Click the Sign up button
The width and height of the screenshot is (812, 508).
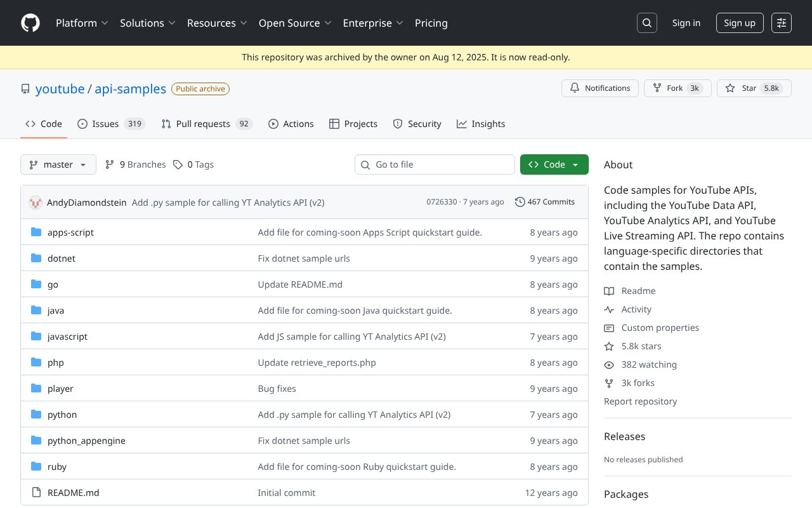click(x=739, y=23)
